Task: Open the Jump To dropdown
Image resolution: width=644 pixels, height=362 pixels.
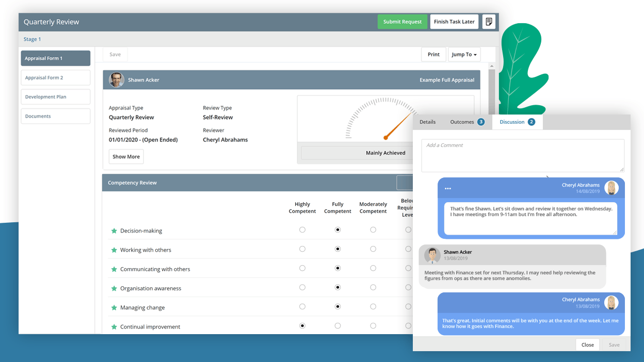Action: click(x=464, y=55)
